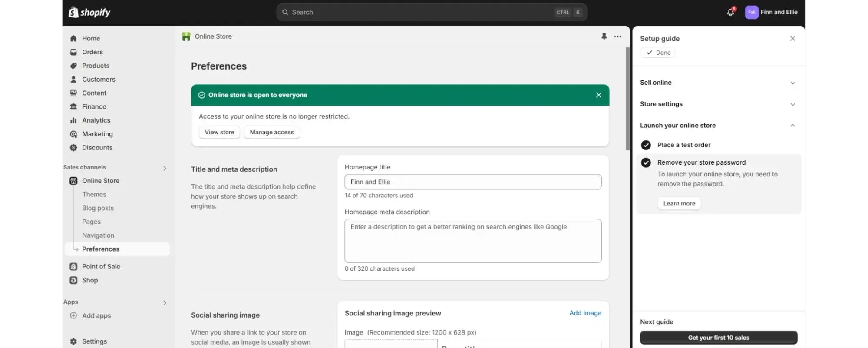Click the Analytics bar chart icon
Viewport: 868px width, 348px height.
pyautogui.click(x=73, y=120)
